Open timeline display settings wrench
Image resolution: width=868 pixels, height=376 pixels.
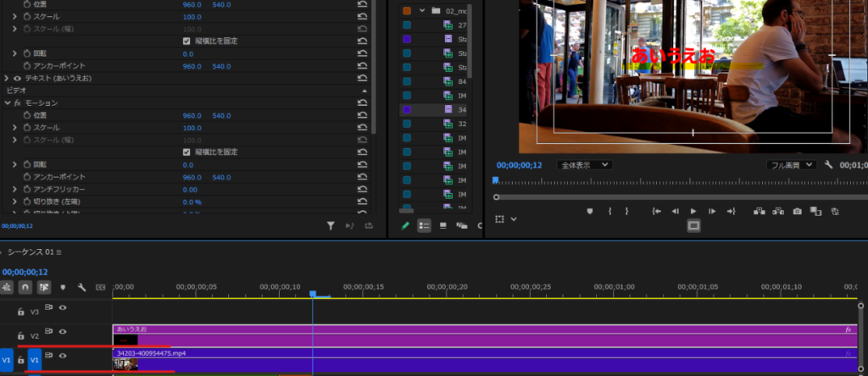[82, 287]
